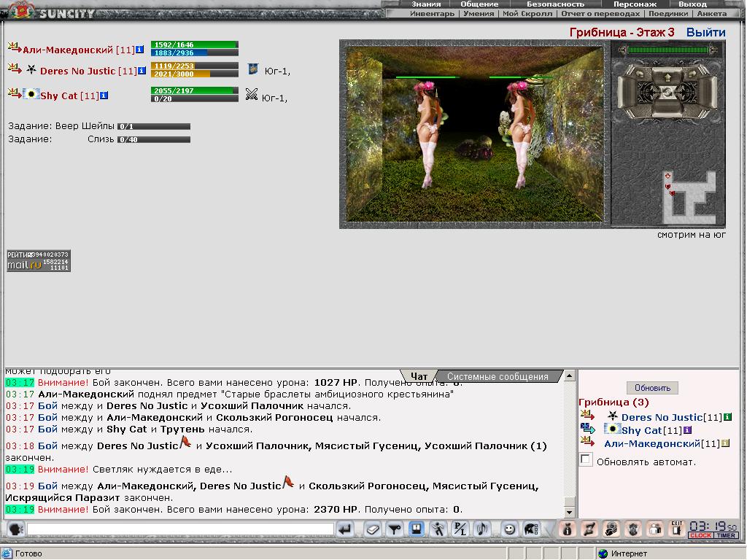747x560 pixels.
Task: Click player name Deres No Justic in party list
Action: (x=77, y=71)
